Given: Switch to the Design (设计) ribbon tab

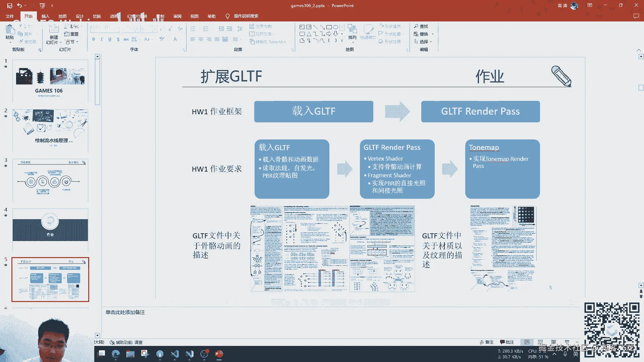Looking at the screenshot, I should tap(79, 16).
